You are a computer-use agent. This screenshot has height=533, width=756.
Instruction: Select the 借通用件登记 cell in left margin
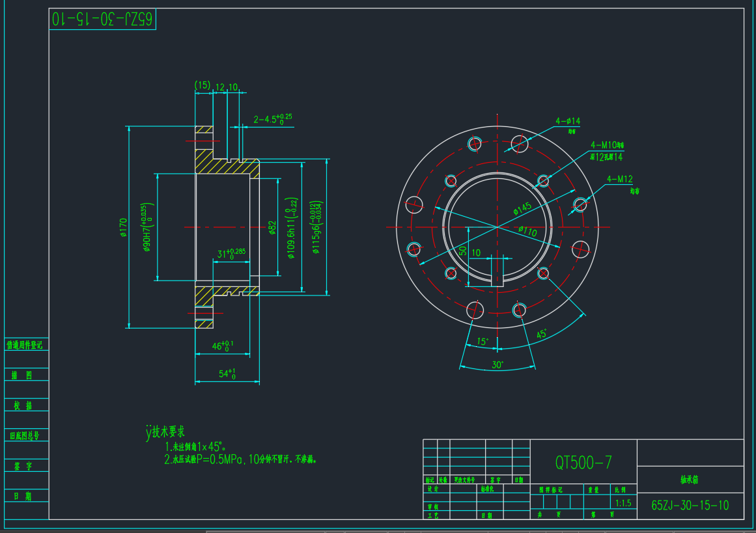[x=27, y=345]
